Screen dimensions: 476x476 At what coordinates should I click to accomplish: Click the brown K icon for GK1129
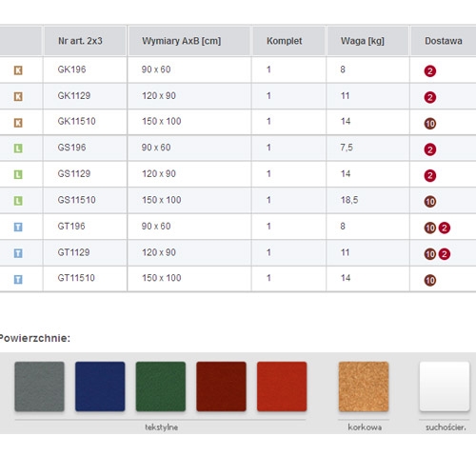[x=18, y=96]
